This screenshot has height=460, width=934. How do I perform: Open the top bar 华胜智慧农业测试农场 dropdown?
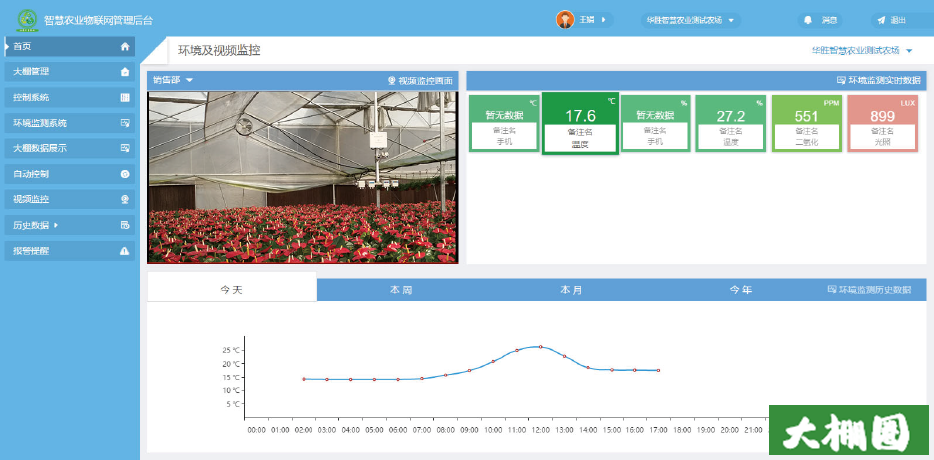(x=691, y=20)
